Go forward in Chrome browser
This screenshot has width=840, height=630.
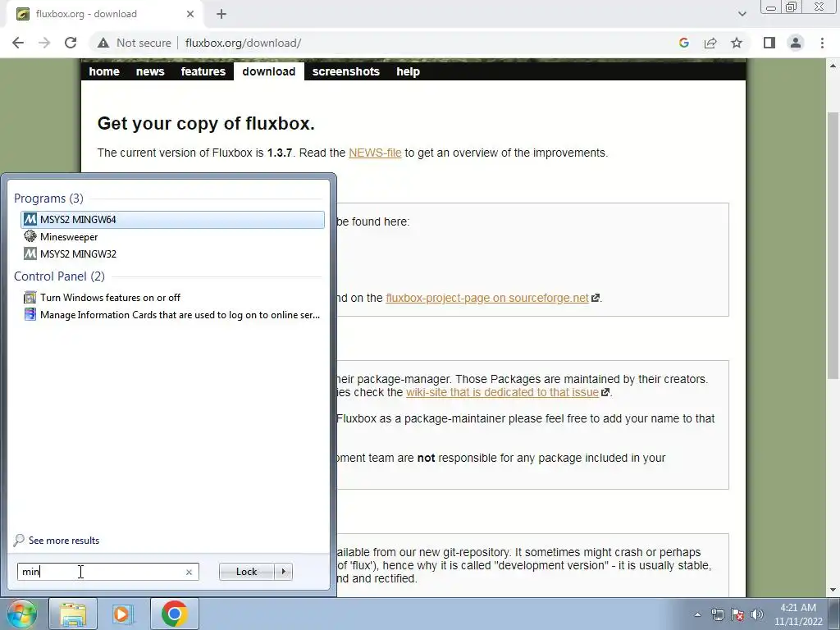[44, 43]
